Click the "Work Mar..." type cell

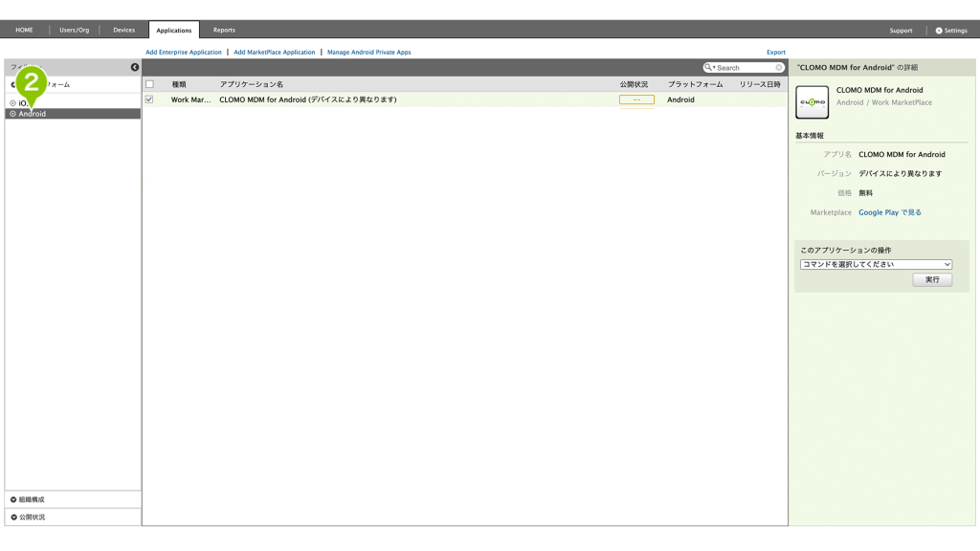(x=191, y=99)
